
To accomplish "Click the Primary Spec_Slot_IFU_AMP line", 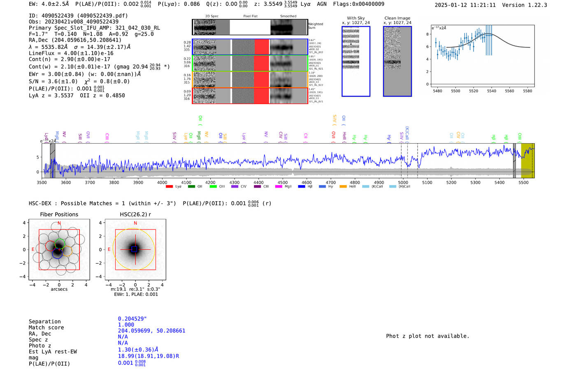I will [x=94, y=28].
